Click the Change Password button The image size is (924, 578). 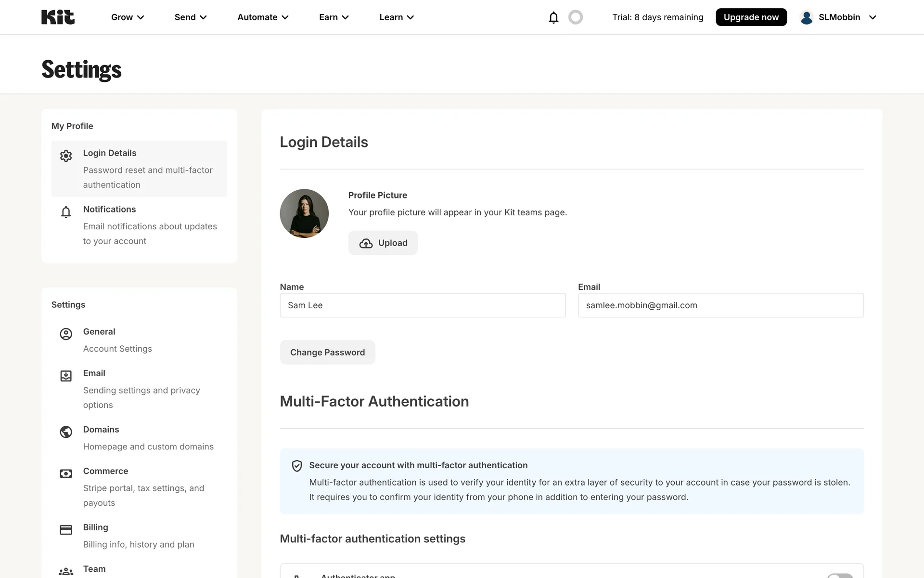[x=327, y=353]
